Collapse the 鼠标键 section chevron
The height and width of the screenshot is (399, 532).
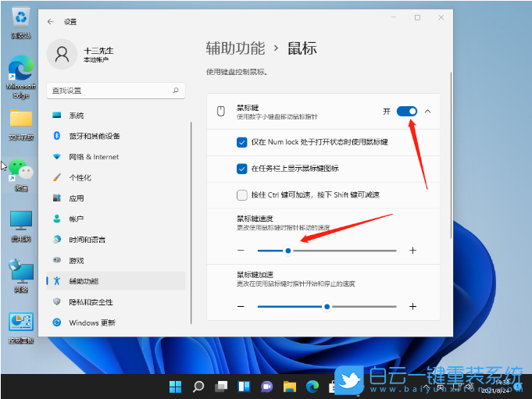tap(428, 111)
